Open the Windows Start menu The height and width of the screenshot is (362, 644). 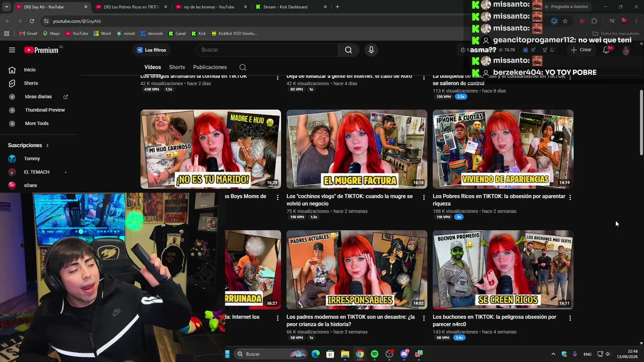pos(227,354)
